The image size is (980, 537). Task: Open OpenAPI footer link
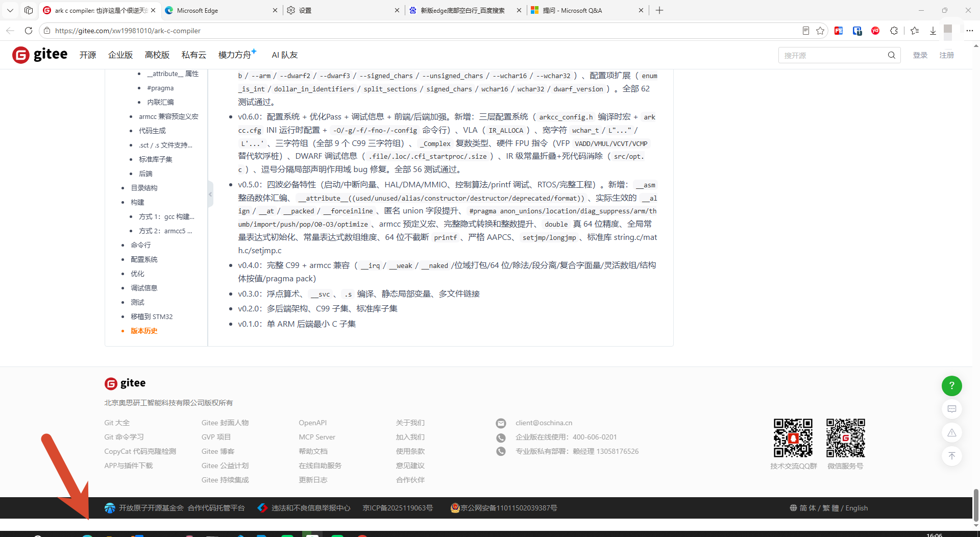(x=312, y=423)
